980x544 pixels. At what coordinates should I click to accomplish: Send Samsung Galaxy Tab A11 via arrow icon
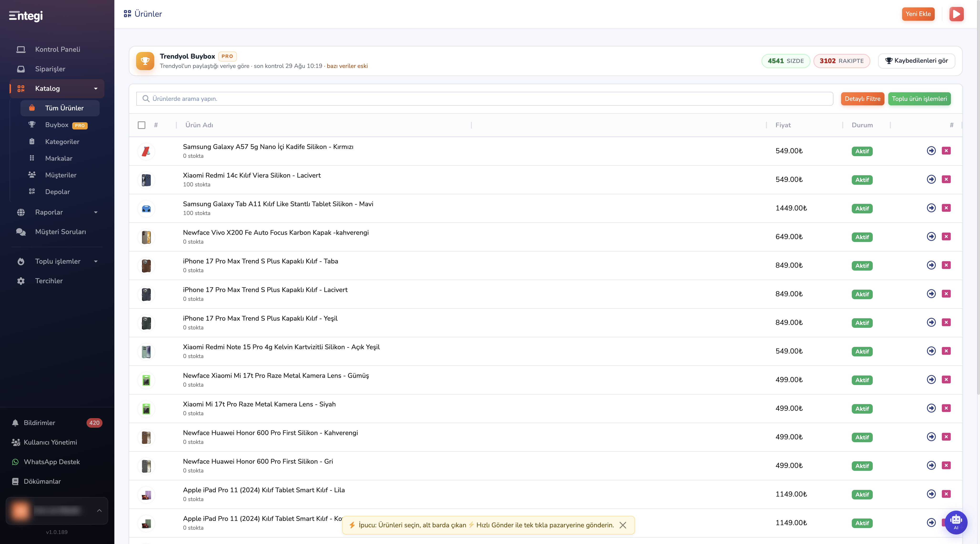click(931, 208)
